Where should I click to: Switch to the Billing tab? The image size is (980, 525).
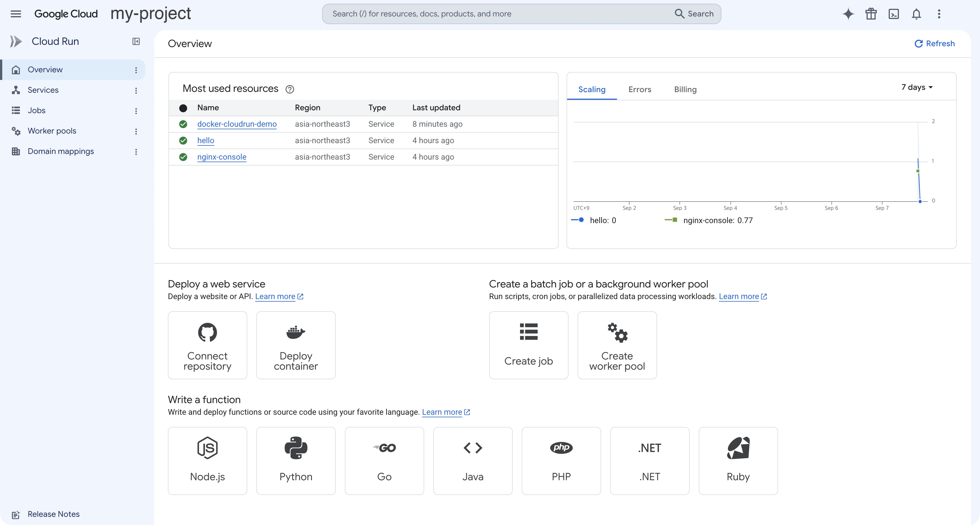[x=685, y=90]
